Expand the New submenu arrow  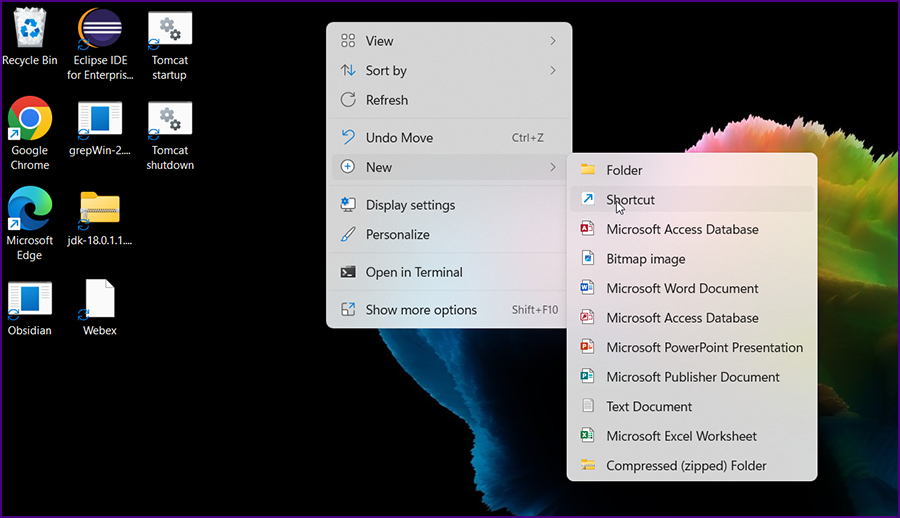(x=552, y=167)
